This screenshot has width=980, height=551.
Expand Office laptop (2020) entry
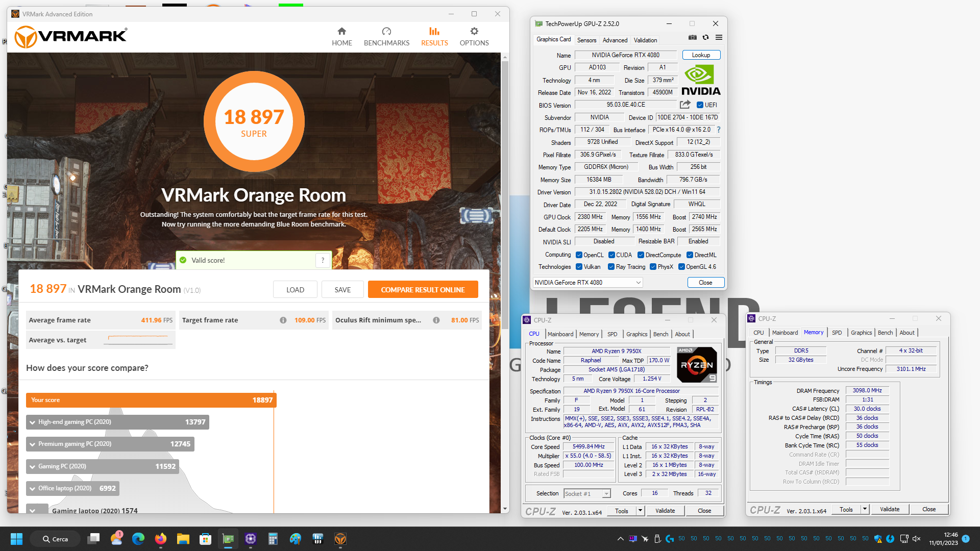[x=72, y=488]
